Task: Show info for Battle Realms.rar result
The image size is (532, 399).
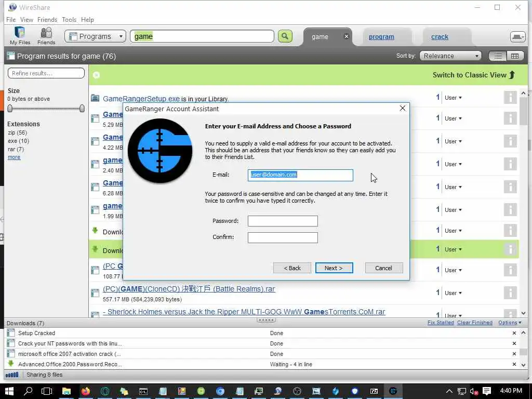Action: pos(510,293)
